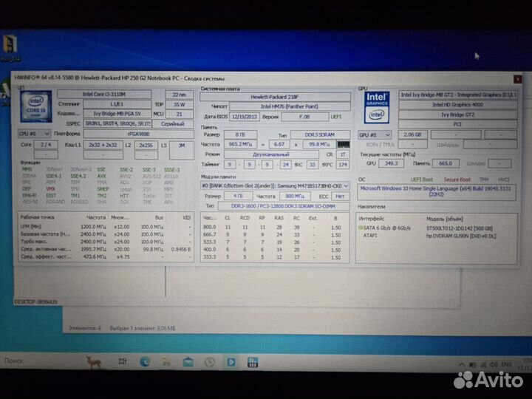Click the round grey taskbar icon beside Mail

click(x=210, y=362)
